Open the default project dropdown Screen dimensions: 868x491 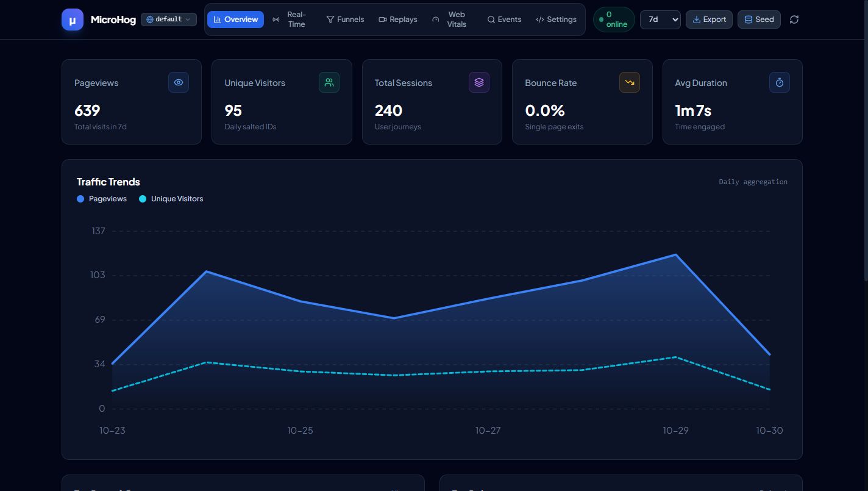pos(169,20)
